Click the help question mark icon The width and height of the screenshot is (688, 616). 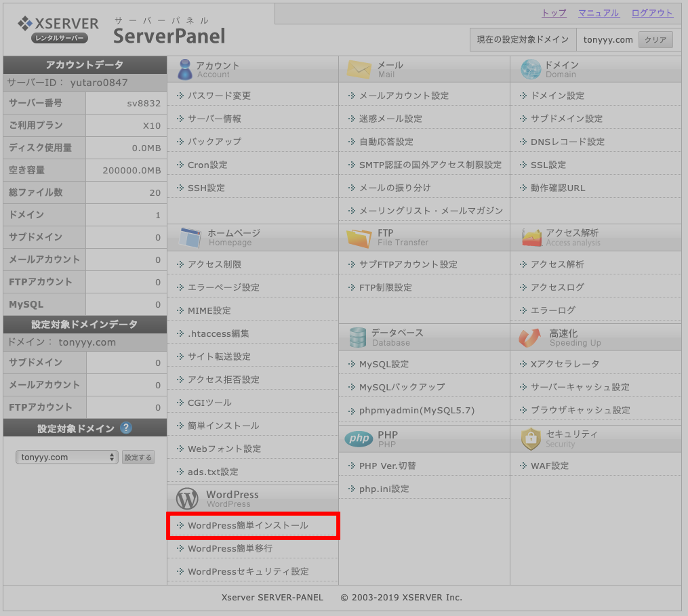pyautogui.click(x=126, y=428)
